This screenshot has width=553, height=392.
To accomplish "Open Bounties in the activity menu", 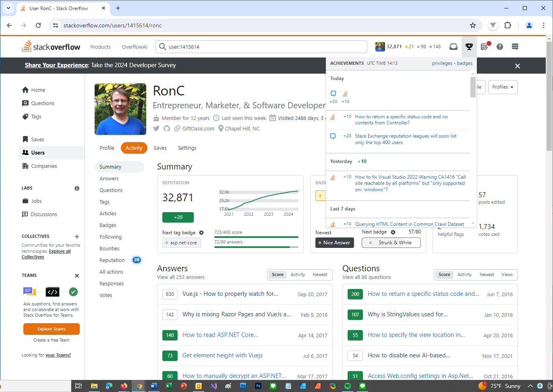I will click(110, 249).
